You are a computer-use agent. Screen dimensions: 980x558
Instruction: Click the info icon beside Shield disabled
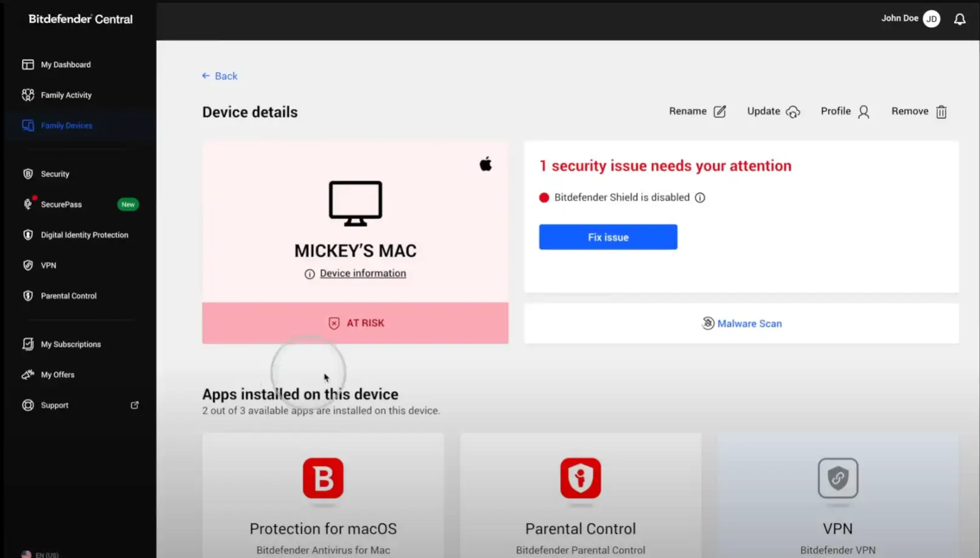[700, 198]
